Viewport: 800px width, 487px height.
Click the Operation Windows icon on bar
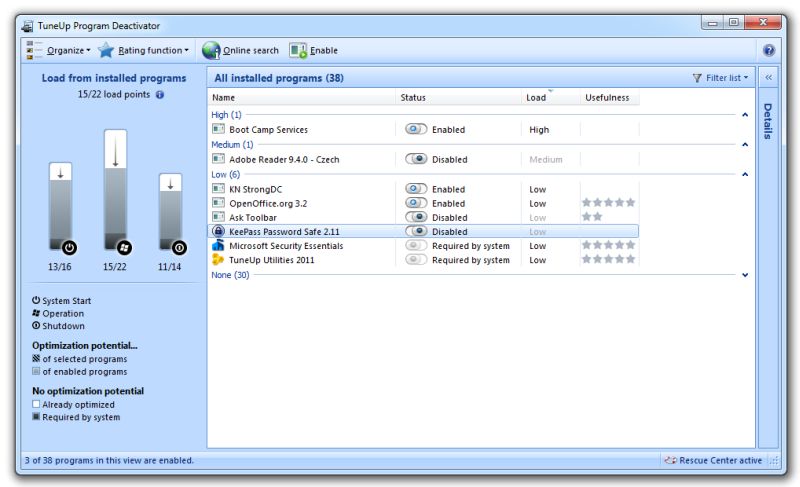[x=124, y=248]
